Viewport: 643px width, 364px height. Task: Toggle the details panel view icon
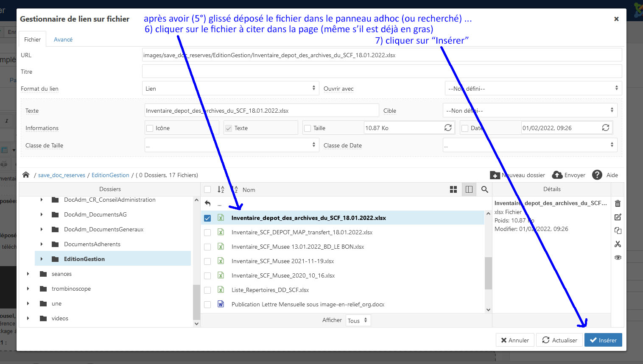point(469,189)
